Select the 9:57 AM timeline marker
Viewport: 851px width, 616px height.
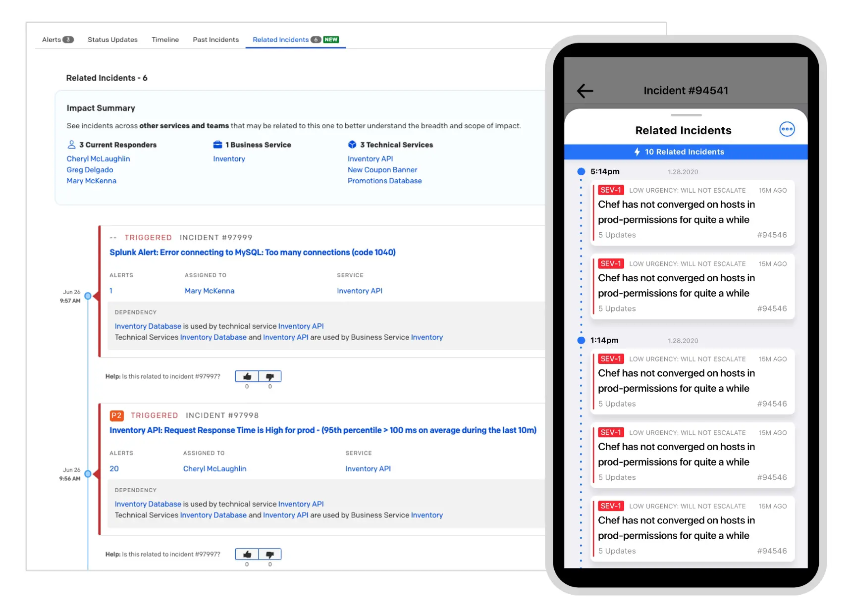tap(88, 296)
